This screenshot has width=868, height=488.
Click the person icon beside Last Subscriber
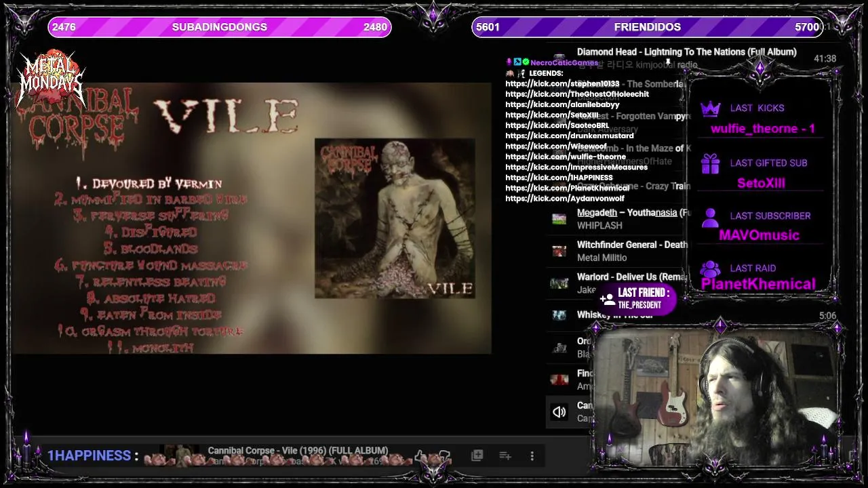710,218
